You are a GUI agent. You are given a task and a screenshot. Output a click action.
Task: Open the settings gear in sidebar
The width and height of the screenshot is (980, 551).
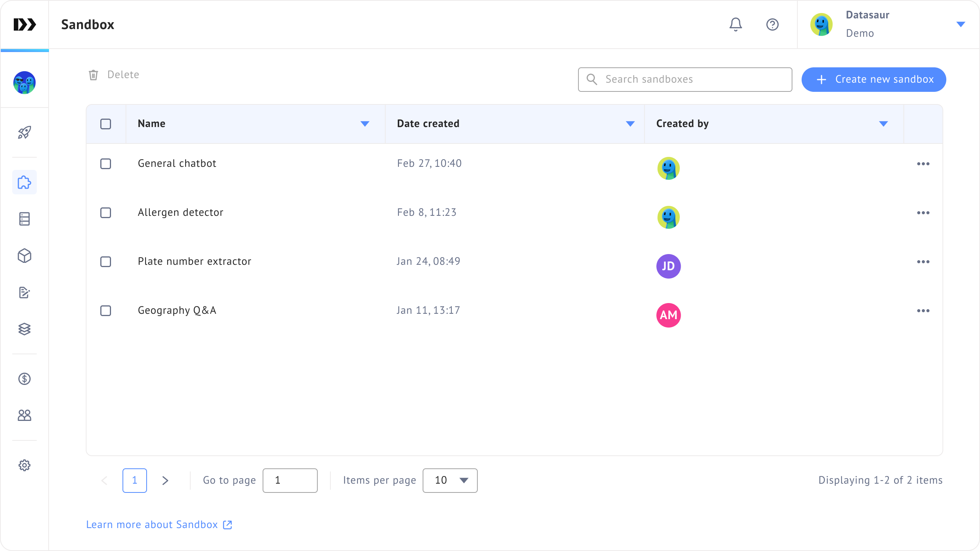point(24,465)
